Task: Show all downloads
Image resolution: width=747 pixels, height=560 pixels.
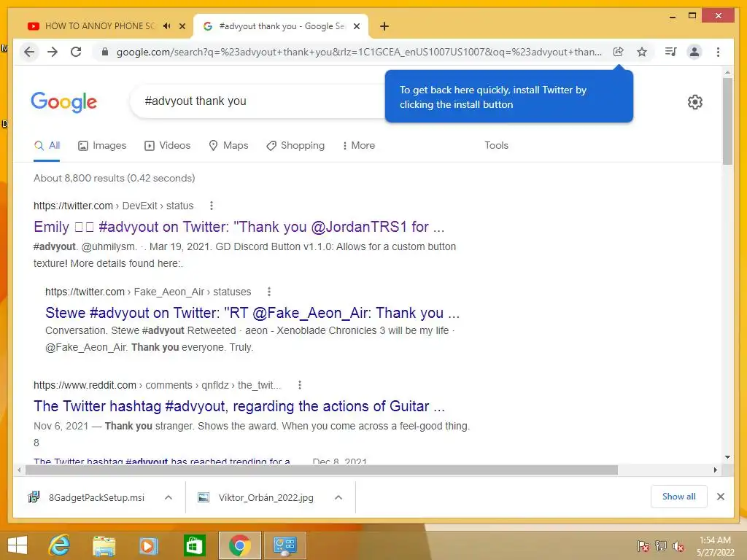Action: [678, 497]
